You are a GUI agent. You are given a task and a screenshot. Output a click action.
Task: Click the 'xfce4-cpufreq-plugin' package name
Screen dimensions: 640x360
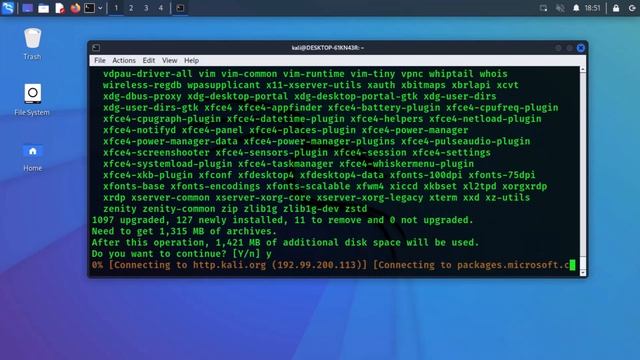coord(502,108)
